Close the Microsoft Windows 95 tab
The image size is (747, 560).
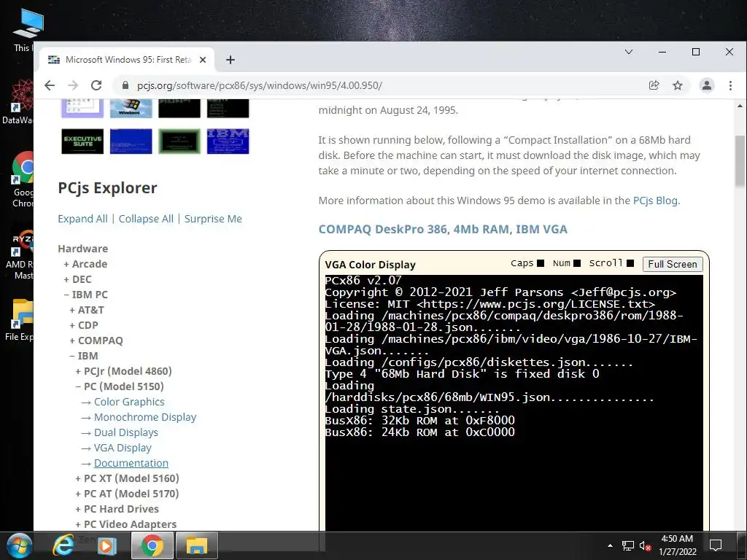203,60
